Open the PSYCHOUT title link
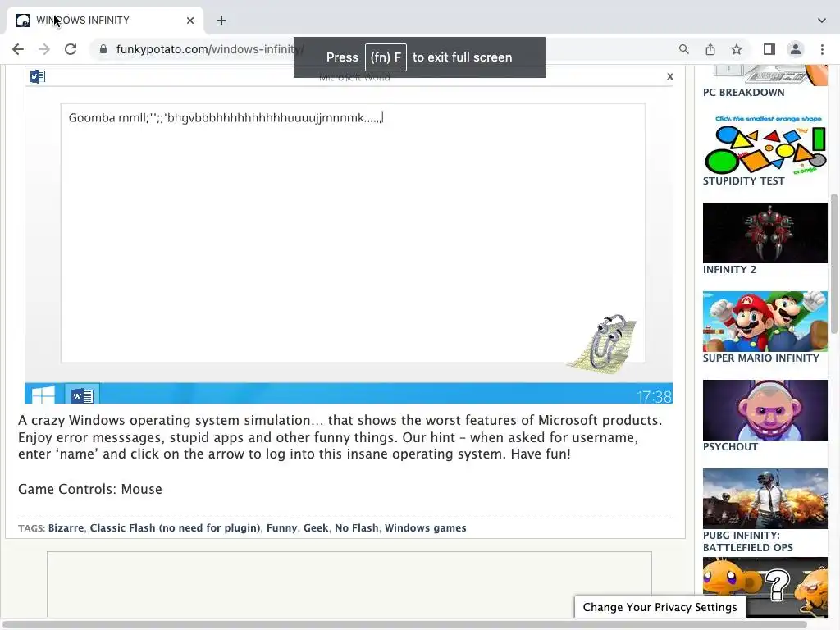 (x=730, y=447)
